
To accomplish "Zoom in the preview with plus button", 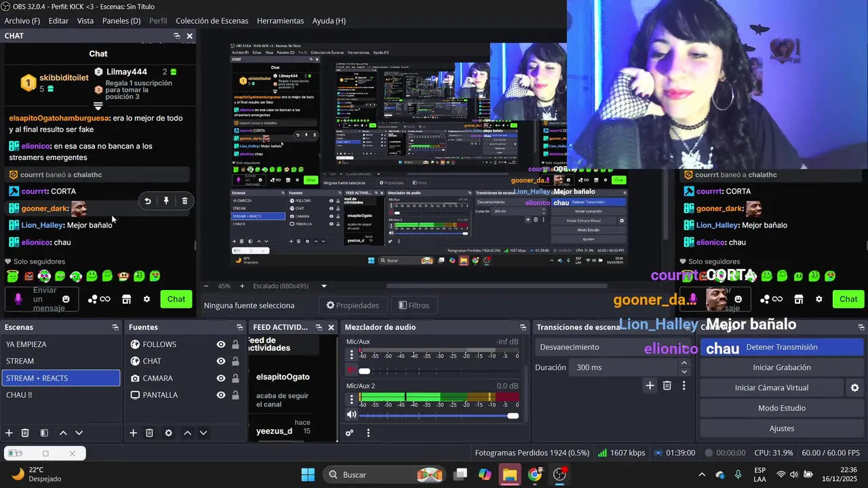I will pyautogui.click(x=242, y=286).
